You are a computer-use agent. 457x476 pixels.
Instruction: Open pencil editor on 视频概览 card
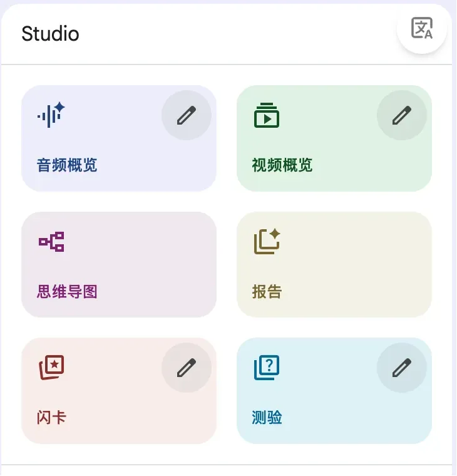pyautogui.click(x=401, y=115)
